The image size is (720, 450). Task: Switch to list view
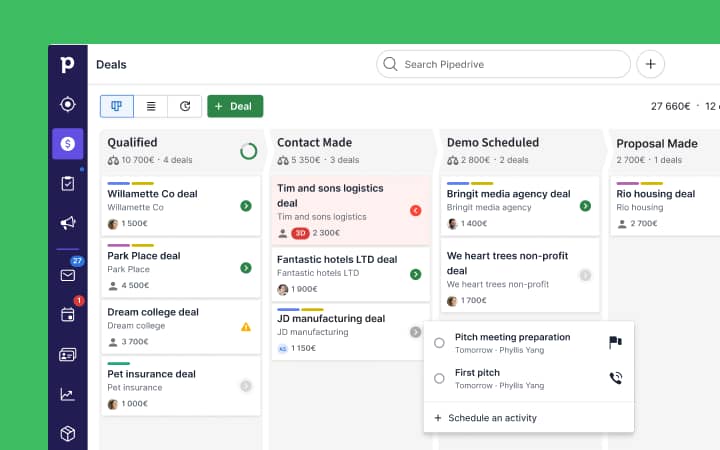[151, 107]
